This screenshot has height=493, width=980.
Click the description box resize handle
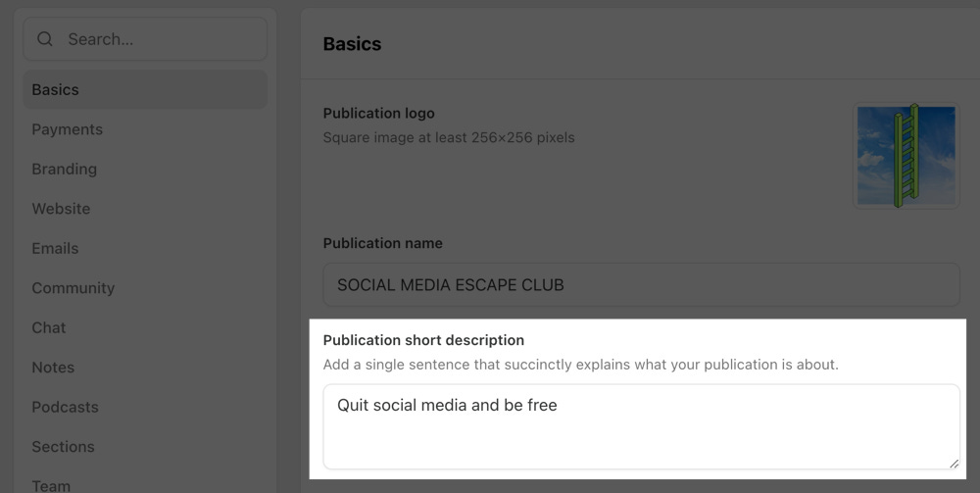(x=954, y=463)
